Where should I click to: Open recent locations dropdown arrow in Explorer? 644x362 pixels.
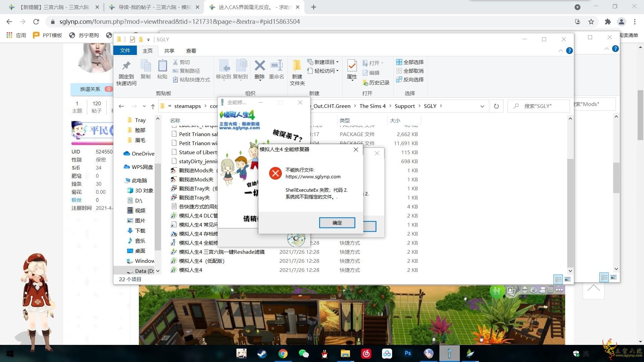pos(144,106)
